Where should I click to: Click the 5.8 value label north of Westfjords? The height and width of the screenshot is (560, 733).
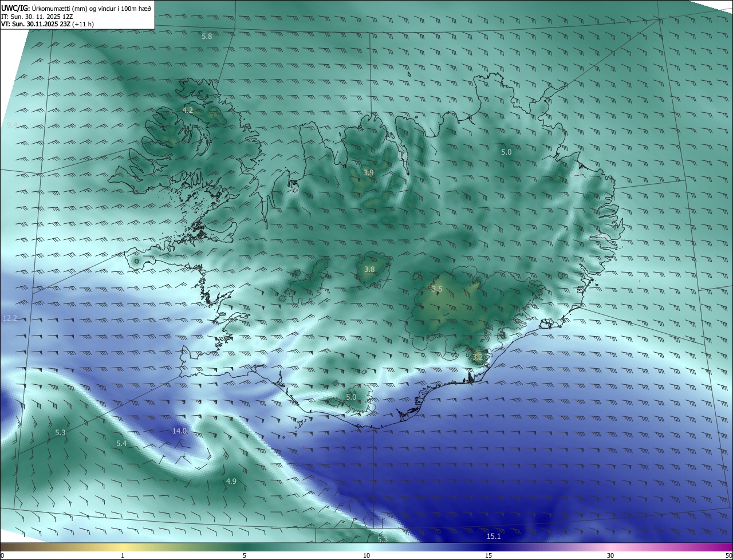tap(207, 36)
